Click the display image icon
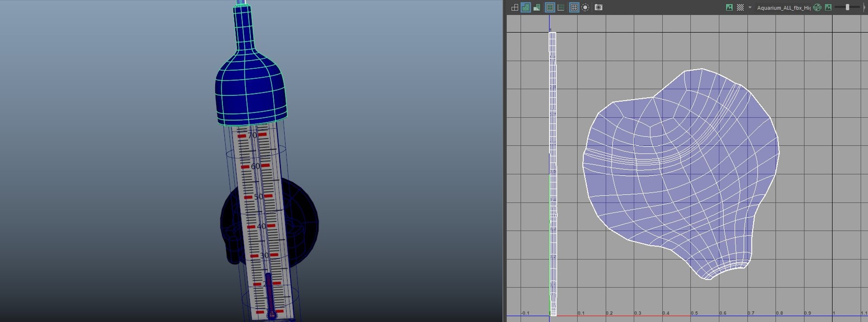 click(729, 7)
